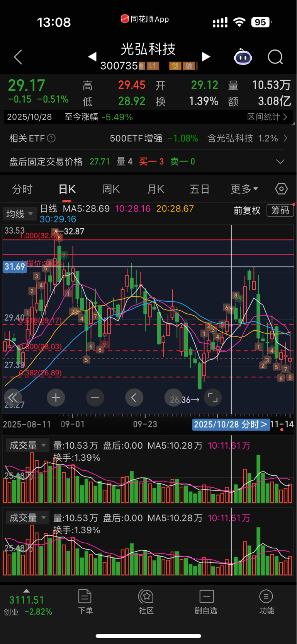Image resolution: width=297 pixels, height=644 pixels.
Task: Tap the 31.69 price marker label
Action: click(15, 266)
